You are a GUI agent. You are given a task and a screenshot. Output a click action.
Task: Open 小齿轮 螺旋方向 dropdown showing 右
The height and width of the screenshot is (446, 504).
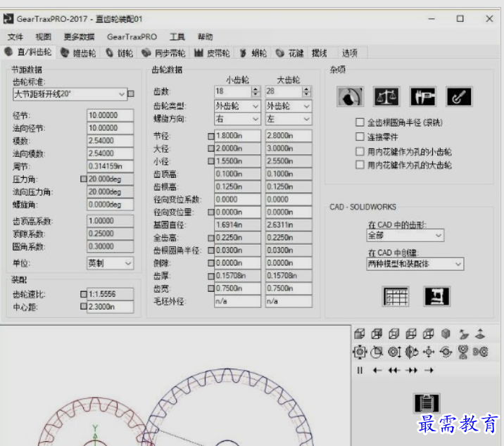point(237,119)
